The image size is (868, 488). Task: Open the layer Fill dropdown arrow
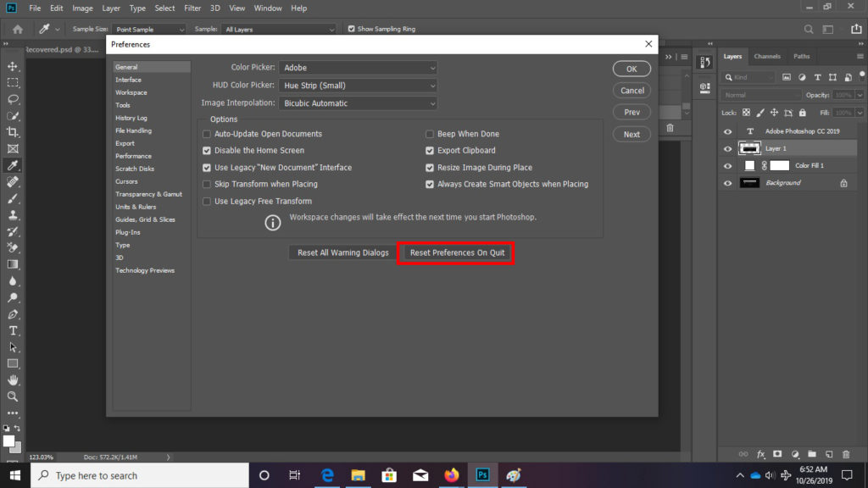(x=860, y=113)
